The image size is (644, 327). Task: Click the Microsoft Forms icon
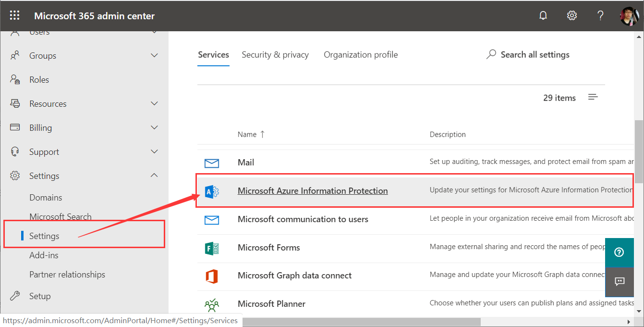(212, 248)
